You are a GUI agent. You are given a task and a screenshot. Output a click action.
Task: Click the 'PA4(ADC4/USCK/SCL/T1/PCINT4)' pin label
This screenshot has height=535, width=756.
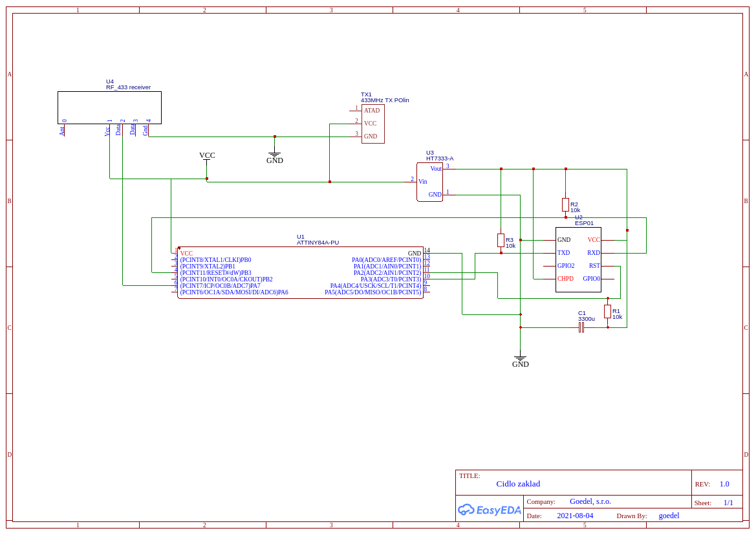[376, 286]
